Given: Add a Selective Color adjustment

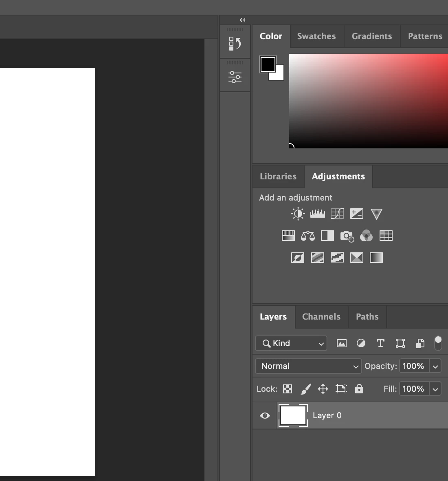Looking at the screenshot, I should point(357,258).
